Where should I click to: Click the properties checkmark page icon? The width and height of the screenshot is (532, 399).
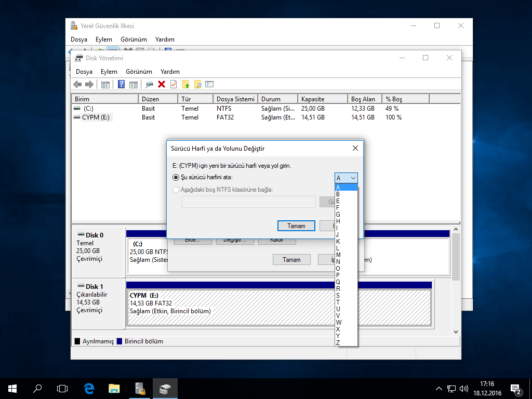174,85
